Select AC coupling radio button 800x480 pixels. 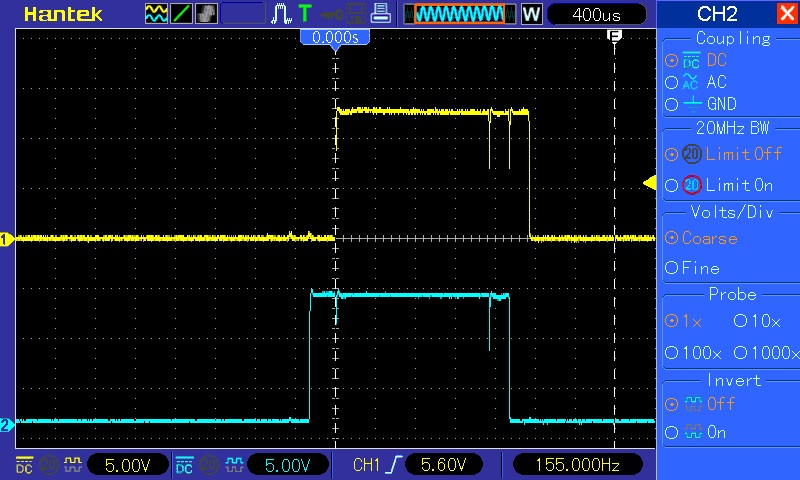(x=672, y=82)
